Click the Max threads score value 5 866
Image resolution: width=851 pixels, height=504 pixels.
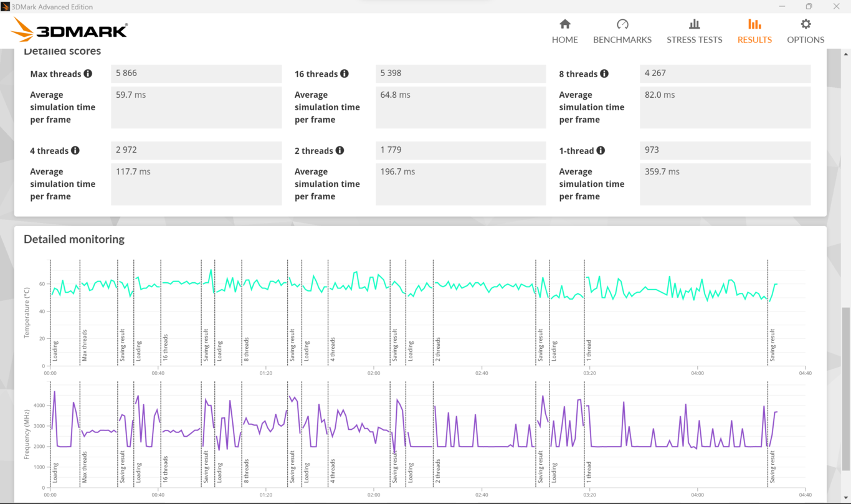pyautogui.click(x=196, y=74)
